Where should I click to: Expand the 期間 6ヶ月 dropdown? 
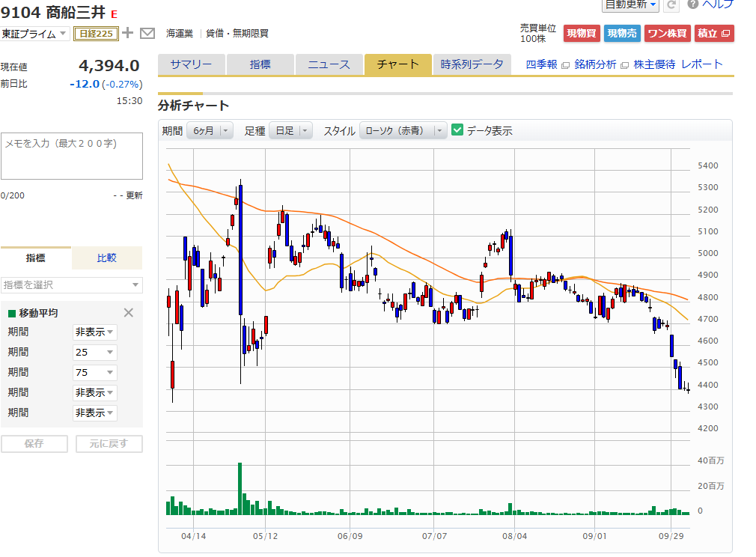point(210,130)
